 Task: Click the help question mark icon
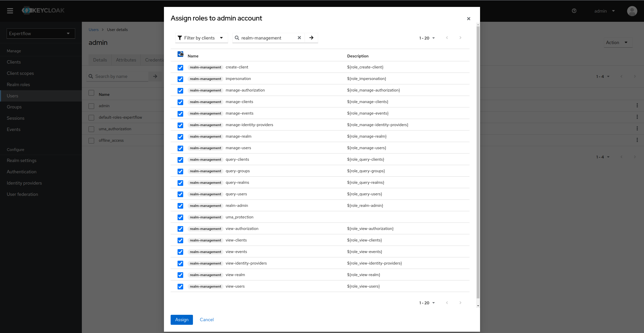[x=574, y=11]
